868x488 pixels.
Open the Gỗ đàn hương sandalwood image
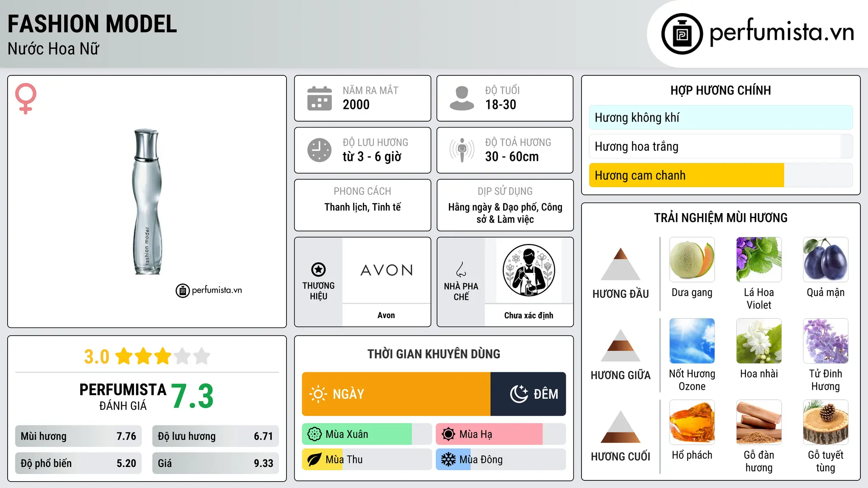click(x=759, y=422)
